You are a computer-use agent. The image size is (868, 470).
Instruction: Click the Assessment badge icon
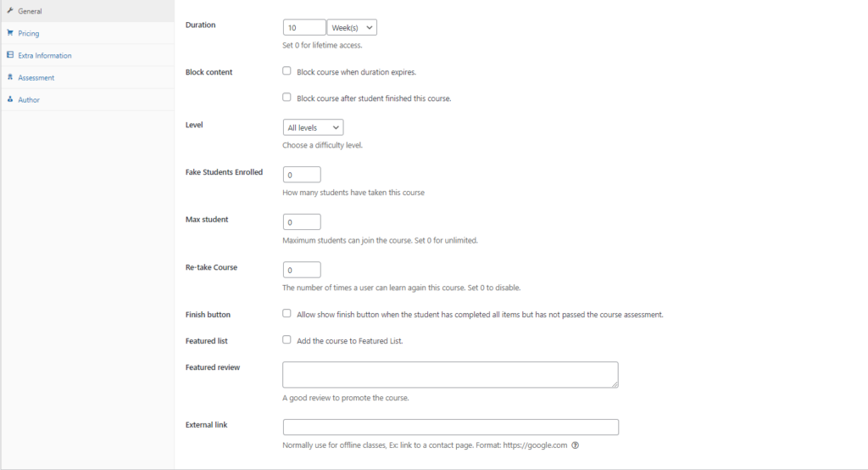[9, 77]
